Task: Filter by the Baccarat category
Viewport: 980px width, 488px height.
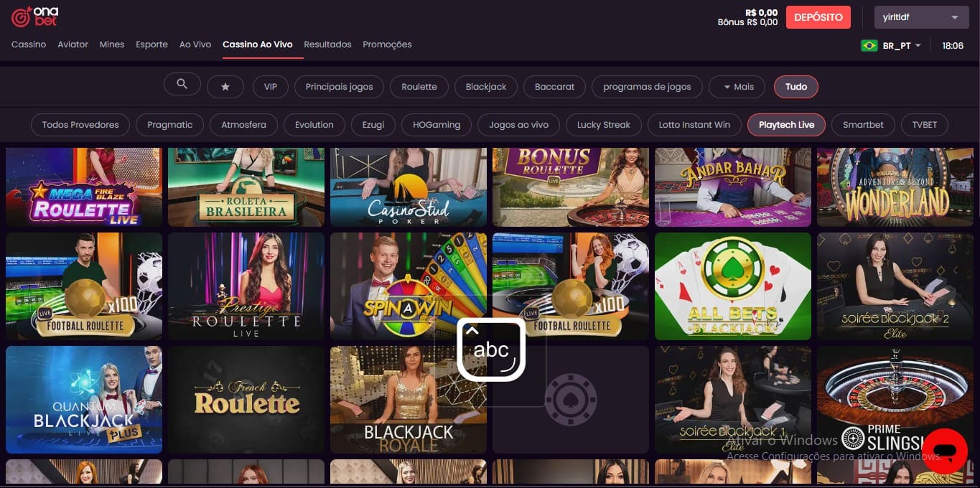Action: pos(554,87)
